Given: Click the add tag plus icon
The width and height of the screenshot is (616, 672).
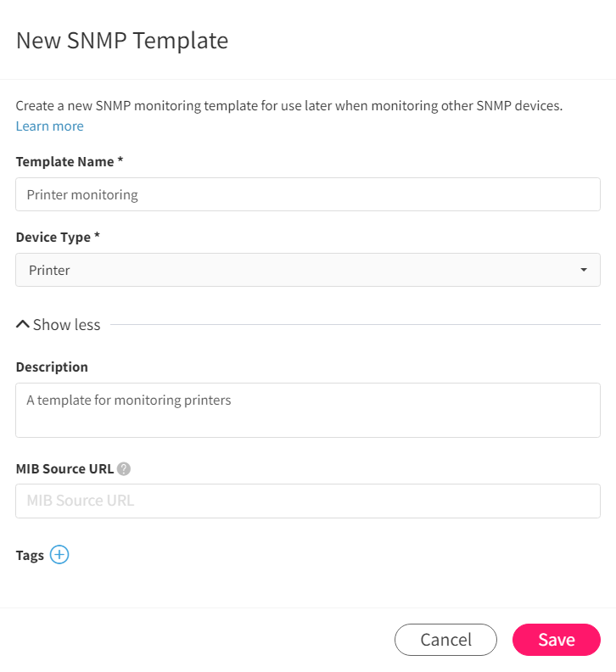Looking at the screenshot, I should tap(59, 555).
